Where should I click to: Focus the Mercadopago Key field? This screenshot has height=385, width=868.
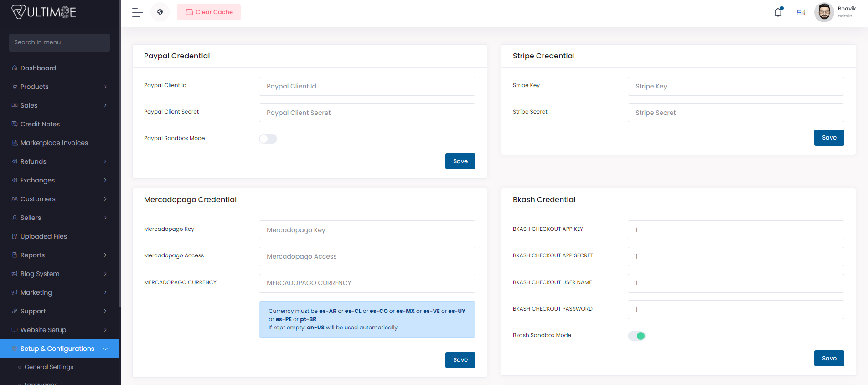click(x=367, y=230)
